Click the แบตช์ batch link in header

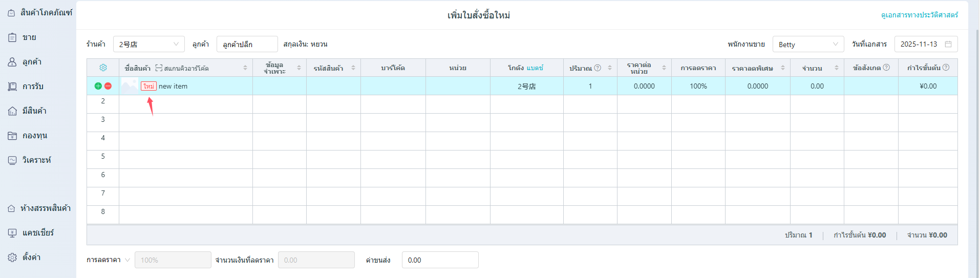[535, 68]
